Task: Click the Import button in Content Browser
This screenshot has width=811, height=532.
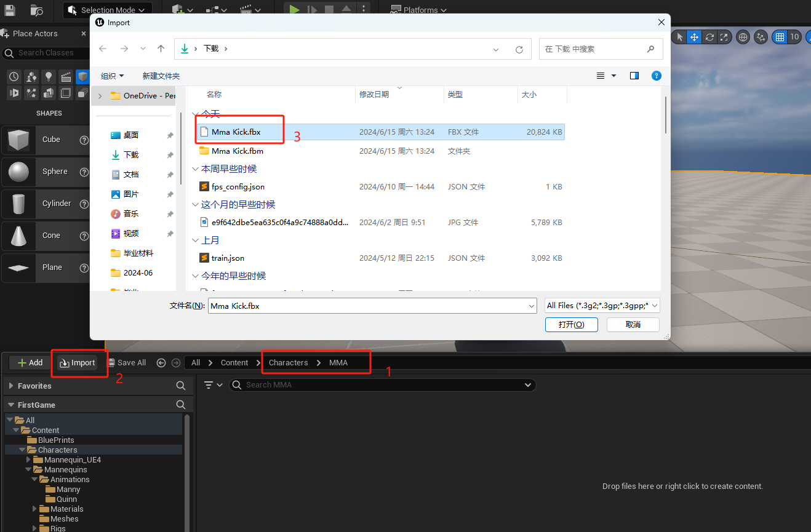Action: [78, 363]
